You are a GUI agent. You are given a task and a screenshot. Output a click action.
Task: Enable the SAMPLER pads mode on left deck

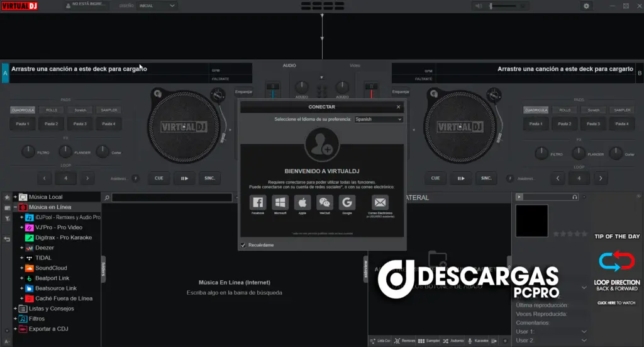click(108, 110)
